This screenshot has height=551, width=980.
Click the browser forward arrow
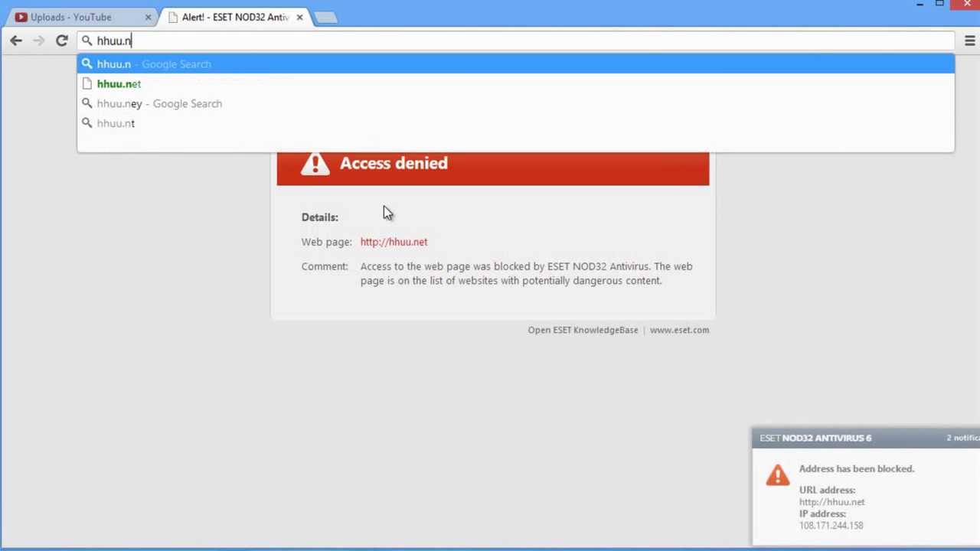click(39, 41)
